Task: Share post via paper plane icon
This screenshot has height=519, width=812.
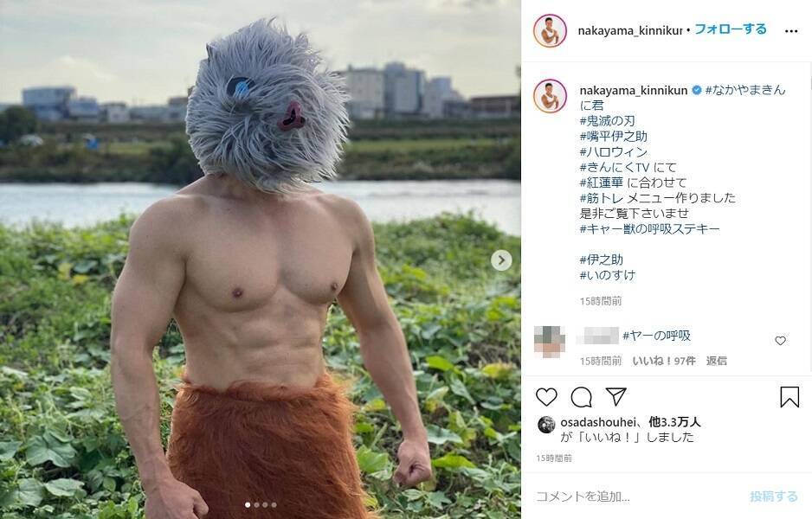Action: pyautogui.click(x=616, y=396)
